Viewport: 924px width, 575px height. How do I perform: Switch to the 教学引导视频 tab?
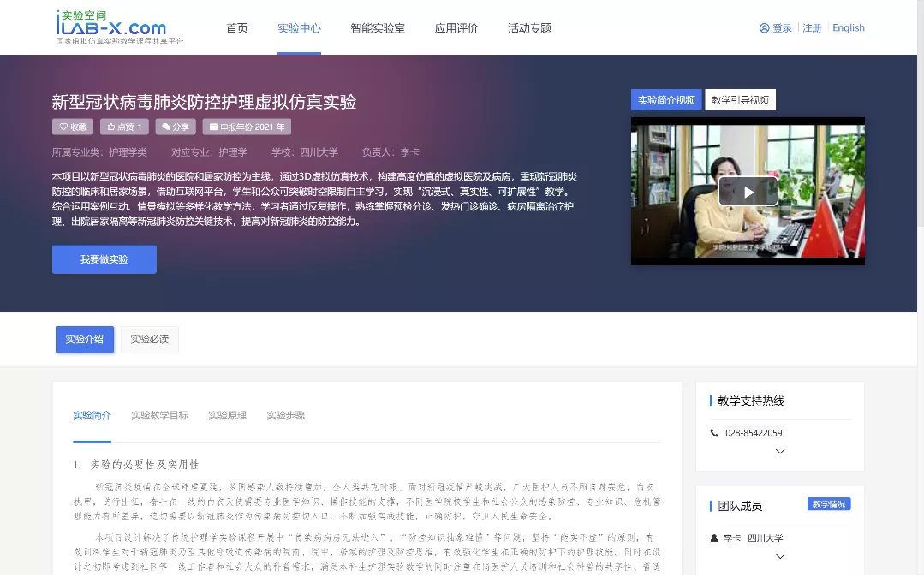click(740, 100)
